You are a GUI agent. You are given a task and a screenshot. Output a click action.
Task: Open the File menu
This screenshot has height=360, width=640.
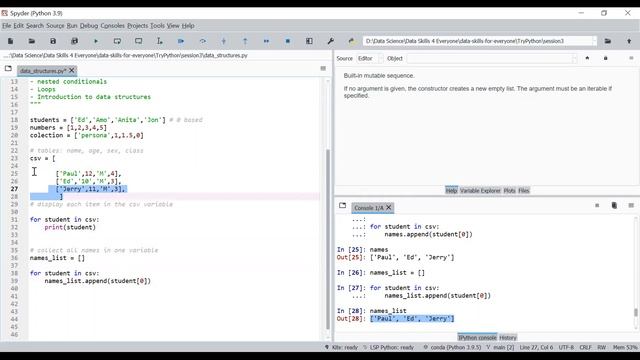(7, 26)
